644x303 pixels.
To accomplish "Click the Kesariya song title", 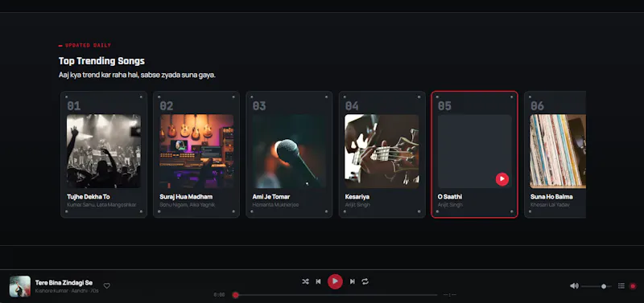I will coord(357,197).
